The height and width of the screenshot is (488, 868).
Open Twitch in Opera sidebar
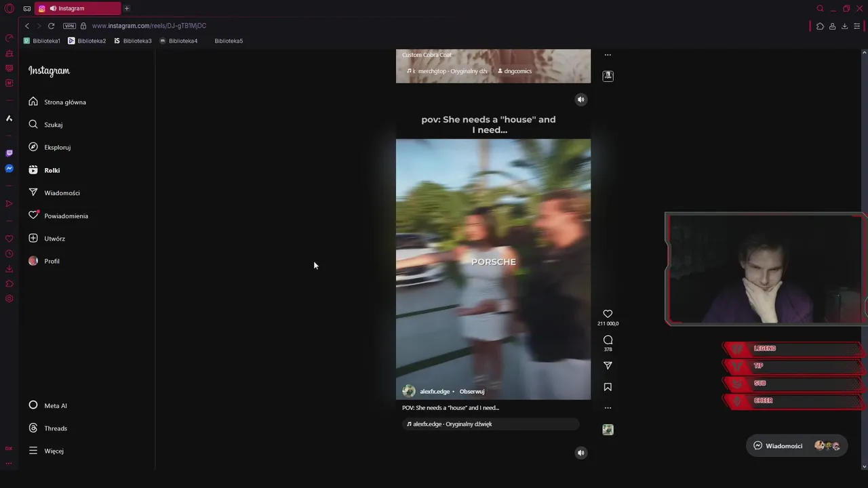(x=9, y=153)
